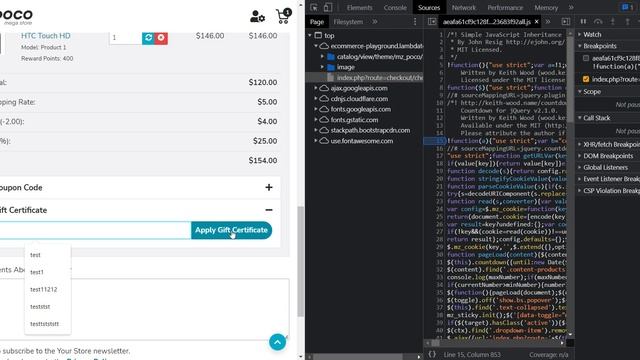
Task: Expand CSP Violation Breakpoints section
Action: (580, 191)
